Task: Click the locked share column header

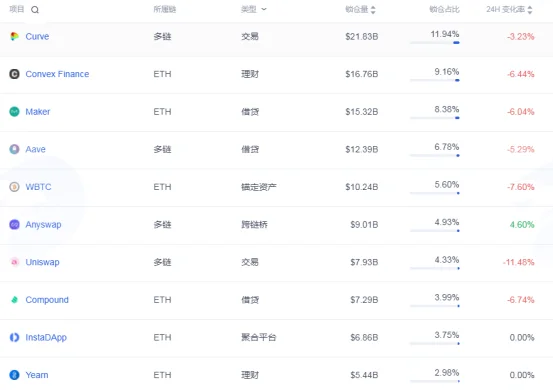Action: (x=444, y=10)
